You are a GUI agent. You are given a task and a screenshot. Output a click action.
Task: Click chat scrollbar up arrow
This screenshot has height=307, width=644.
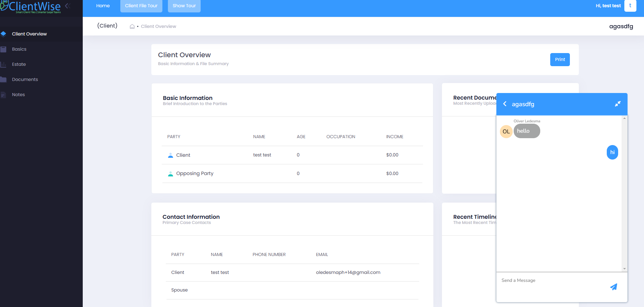coord(624,118)
